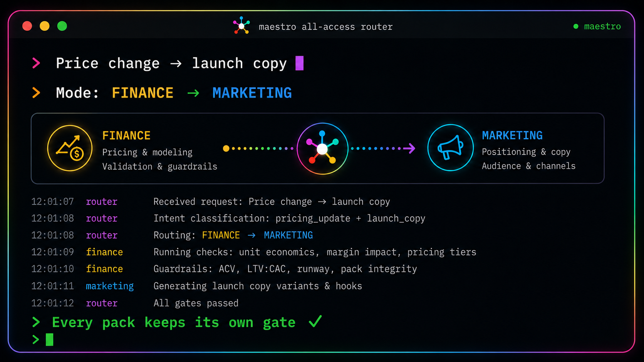Click the green cursor on the last prompt line
644x362 pixels.
[50, 340]
